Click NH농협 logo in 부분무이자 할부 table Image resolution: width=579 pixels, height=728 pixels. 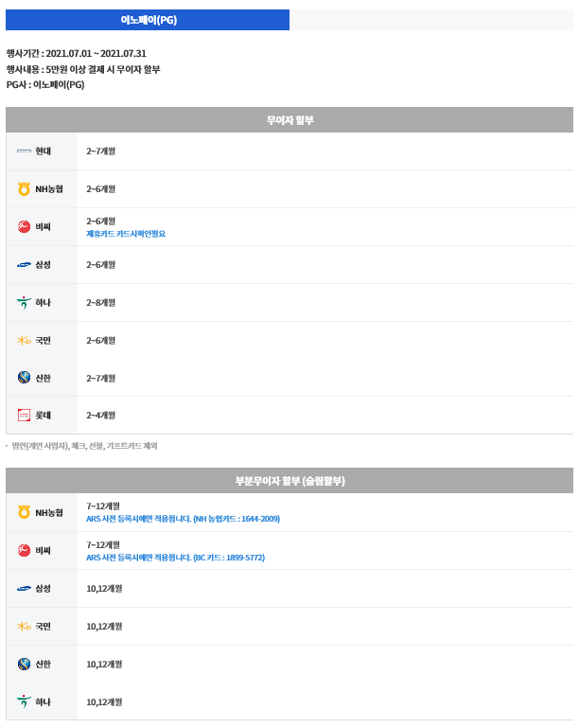[25, 512]
